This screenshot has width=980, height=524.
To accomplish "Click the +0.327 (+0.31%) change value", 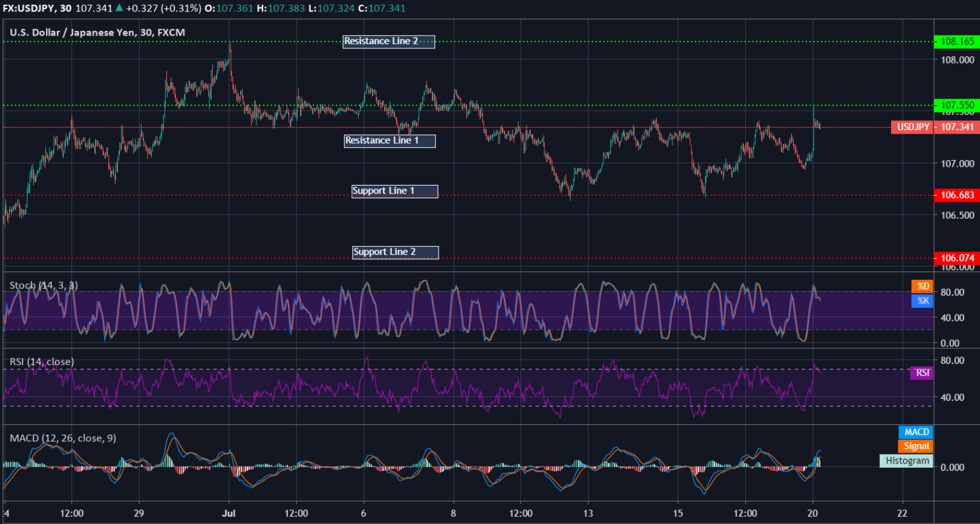I will click(163, 8).
